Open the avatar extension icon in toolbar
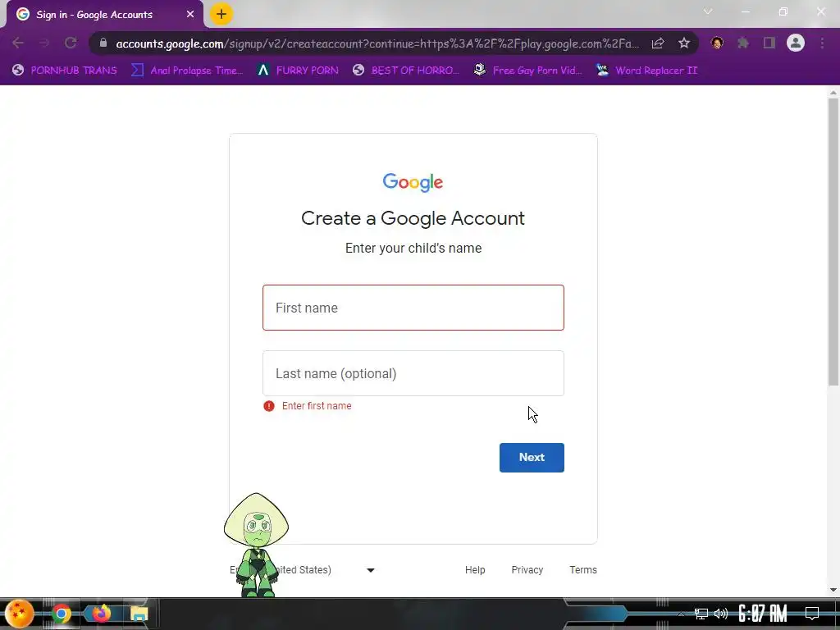The image size is (840, 630). point(717,43)
